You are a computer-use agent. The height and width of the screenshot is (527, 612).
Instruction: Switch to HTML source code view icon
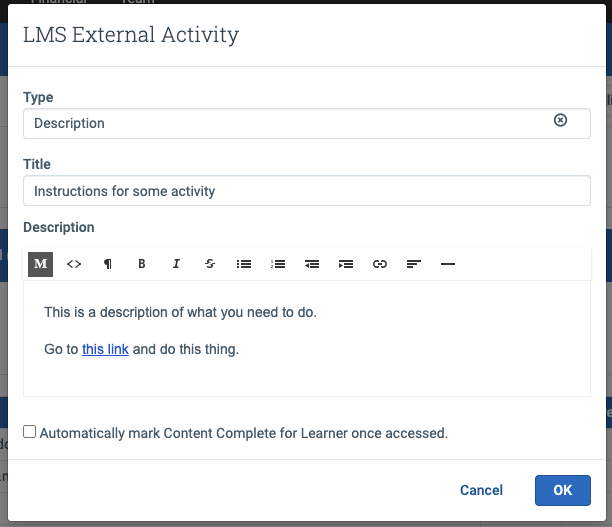tap(74, 264)
